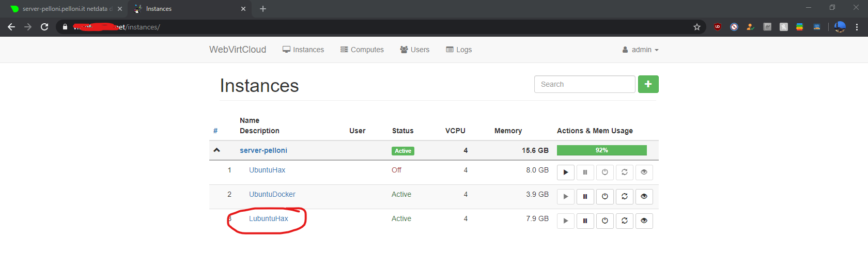
Task: Click play button in LubuntuHax row
Action: 566,221
